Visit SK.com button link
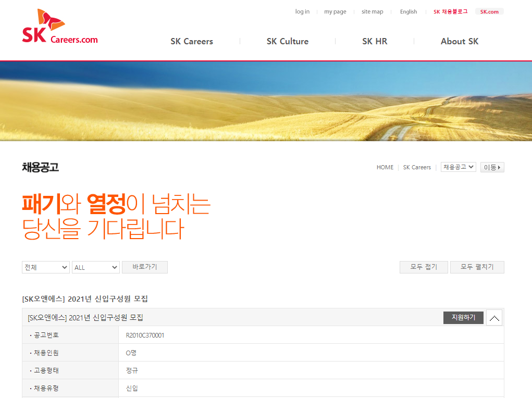The width and height of the screenshot is (532, 398). 489,11
